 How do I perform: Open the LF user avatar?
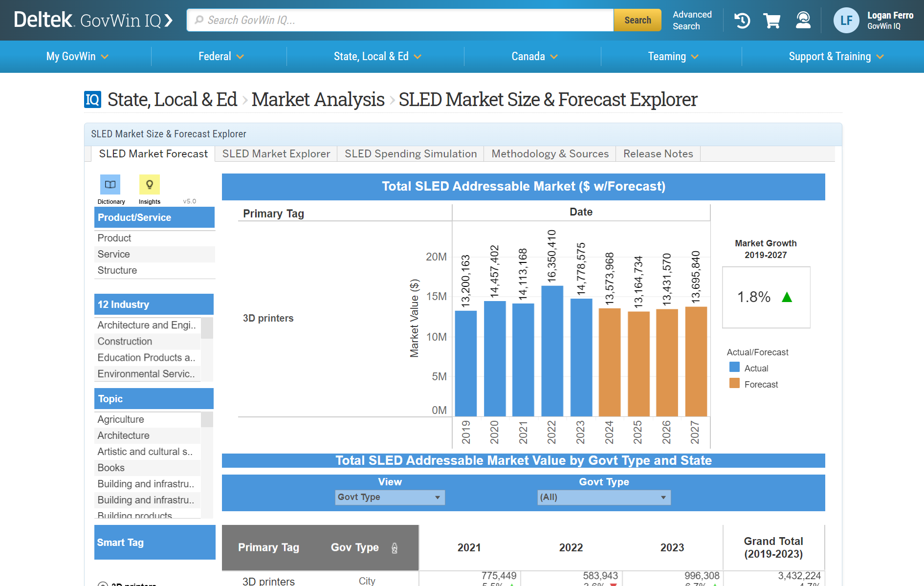846,21
